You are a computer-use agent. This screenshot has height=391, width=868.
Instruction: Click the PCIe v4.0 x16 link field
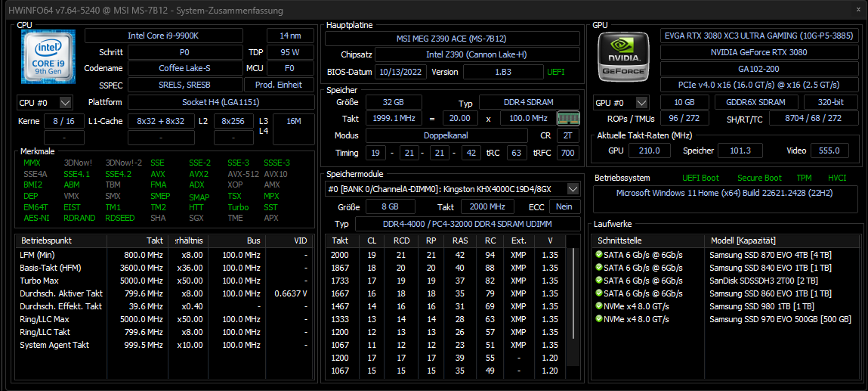[761, 85]
